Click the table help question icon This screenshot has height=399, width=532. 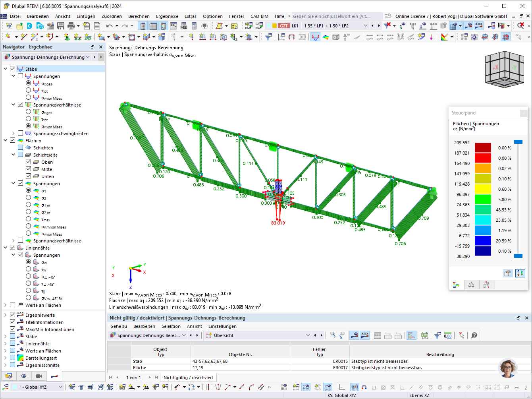[x=474, y=335]
